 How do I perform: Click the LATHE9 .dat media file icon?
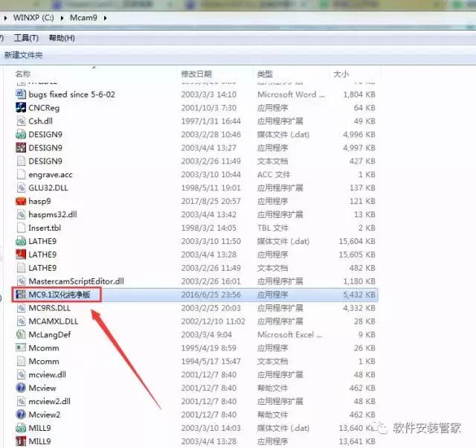[21, 241]
